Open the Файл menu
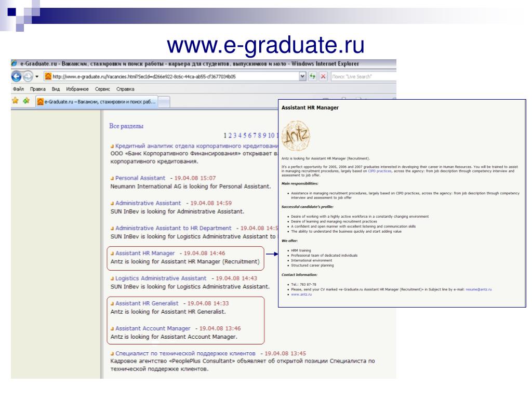 pyautogui.click(x=18, y=89)
